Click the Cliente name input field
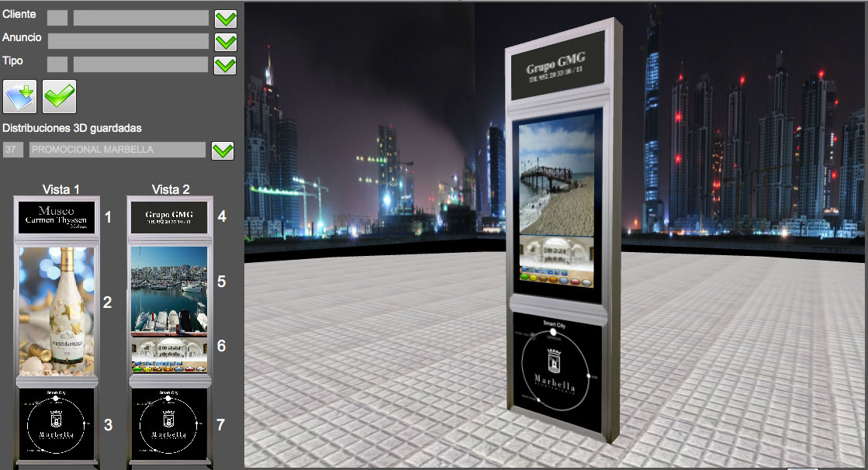 coord(140,18)
